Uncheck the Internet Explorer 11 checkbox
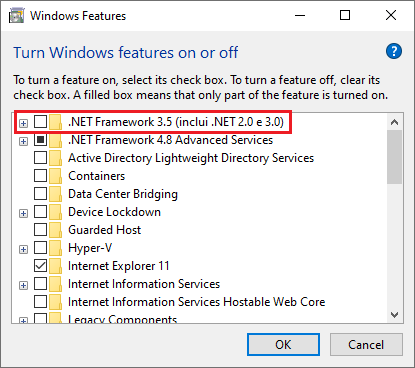Image resolution: width=415 pixels, height=368 pixels. (40, 266)
